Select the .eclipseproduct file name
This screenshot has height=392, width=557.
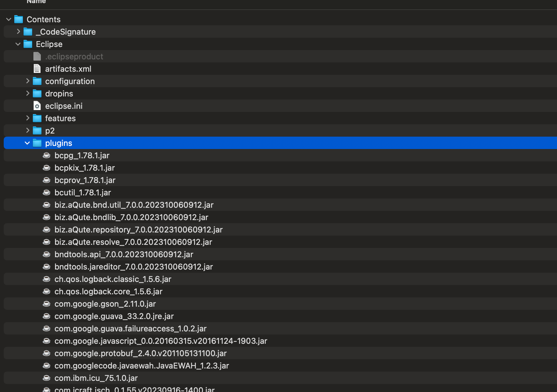(x=74, y=57)
